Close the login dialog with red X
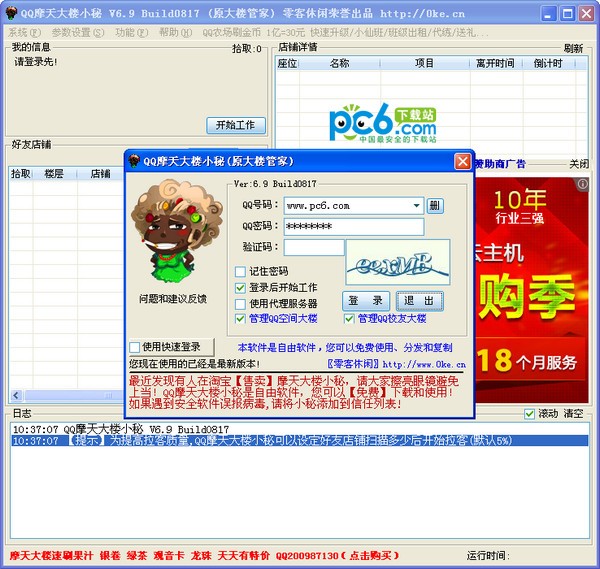The image size is (600, 569). click(463, 161)
